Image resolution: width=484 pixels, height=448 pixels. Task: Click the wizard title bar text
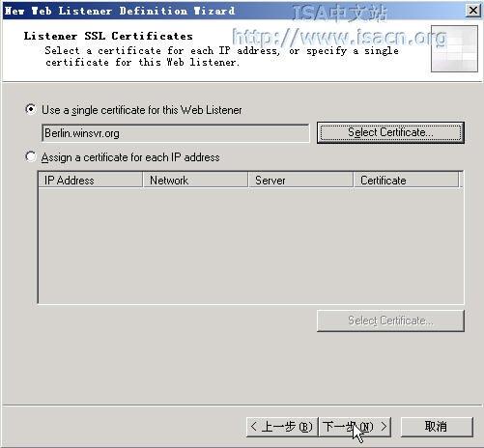pos(120,11)
